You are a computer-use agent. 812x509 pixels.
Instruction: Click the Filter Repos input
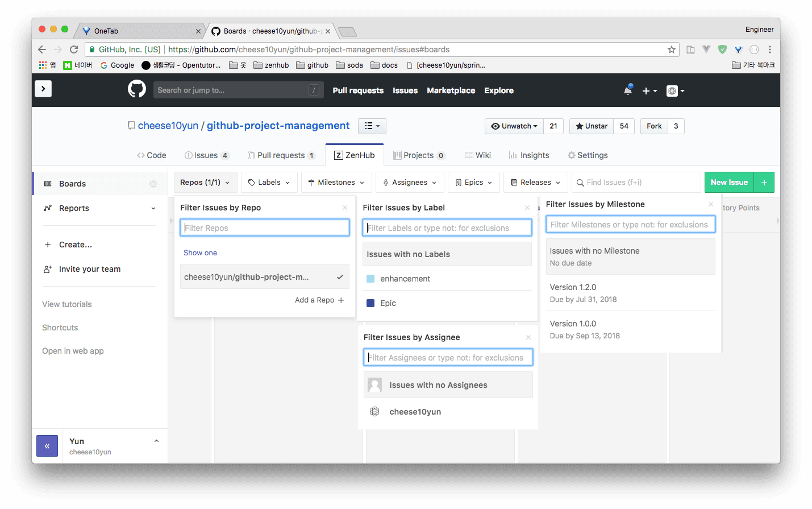265,228
